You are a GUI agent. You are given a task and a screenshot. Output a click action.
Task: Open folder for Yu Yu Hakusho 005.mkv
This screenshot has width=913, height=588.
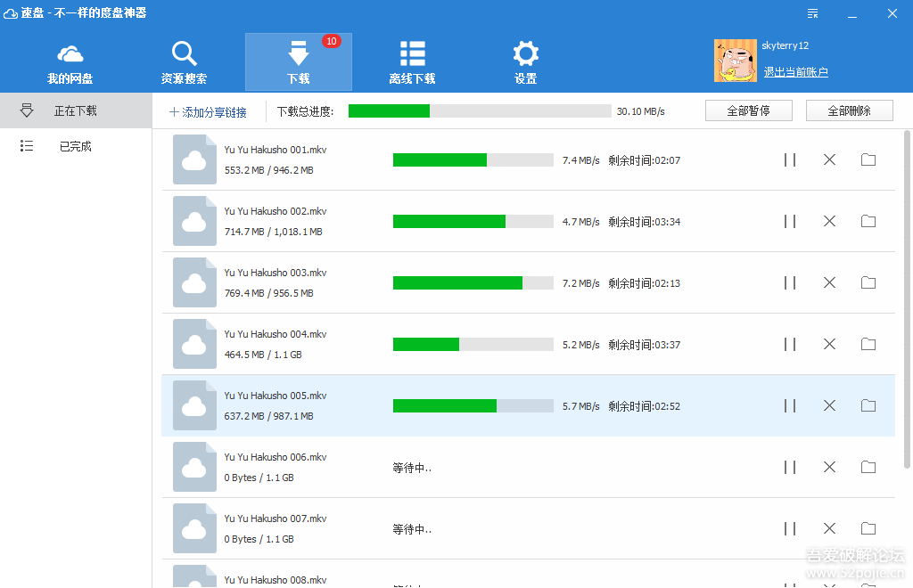pyautogui.click(x=868, y=405)
